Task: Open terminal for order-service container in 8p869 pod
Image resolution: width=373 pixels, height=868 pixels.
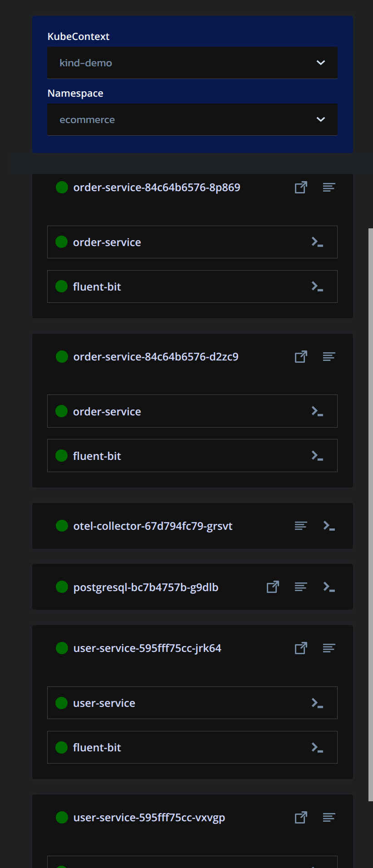Action: [317, 242]
